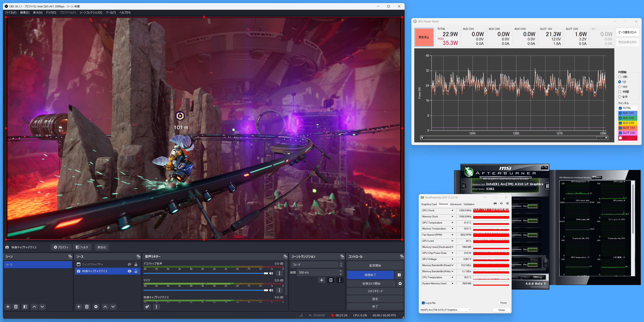The height and width of the screenshot is (322, 644).
Task: Undock the ソース panel
Action: click(139, 257)
